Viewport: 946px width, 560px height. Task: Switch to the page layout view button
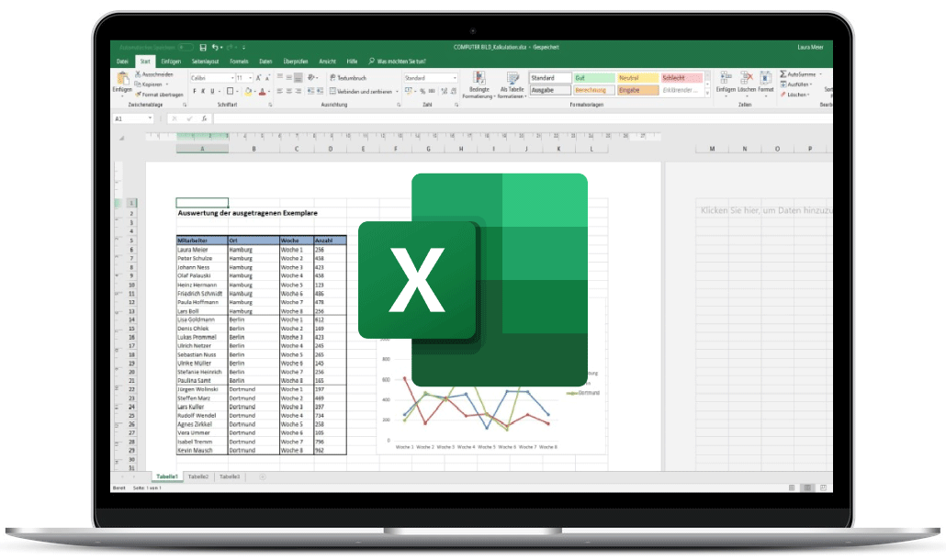807,487
